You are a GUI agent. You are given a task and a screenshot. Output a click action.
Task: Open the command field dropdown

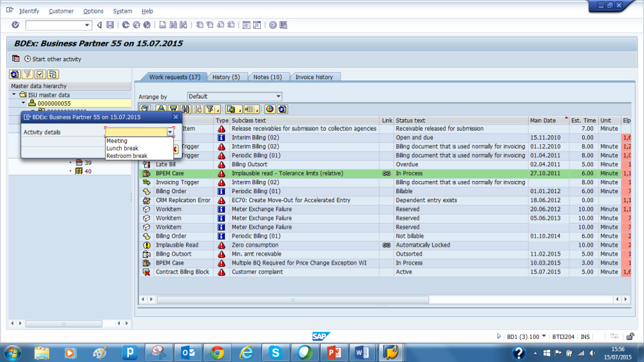tap(87, 25)
